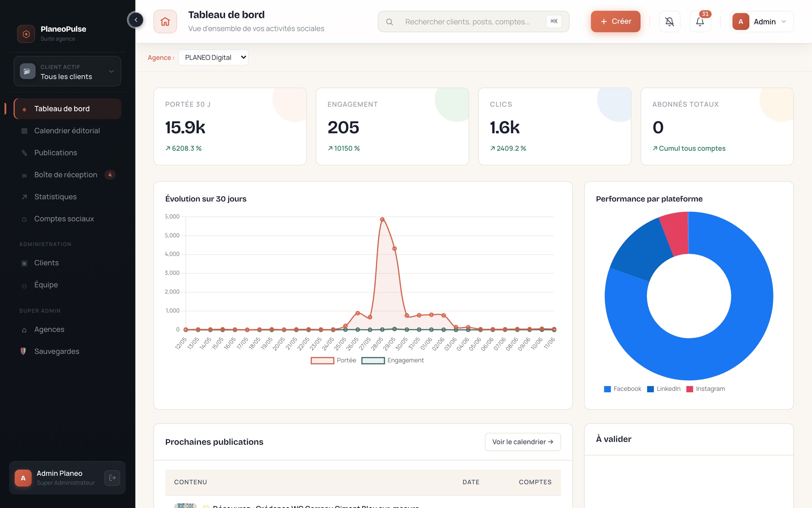Click the Cumul tous comptes text
The image size is (812, 508).
coord(692,148)
